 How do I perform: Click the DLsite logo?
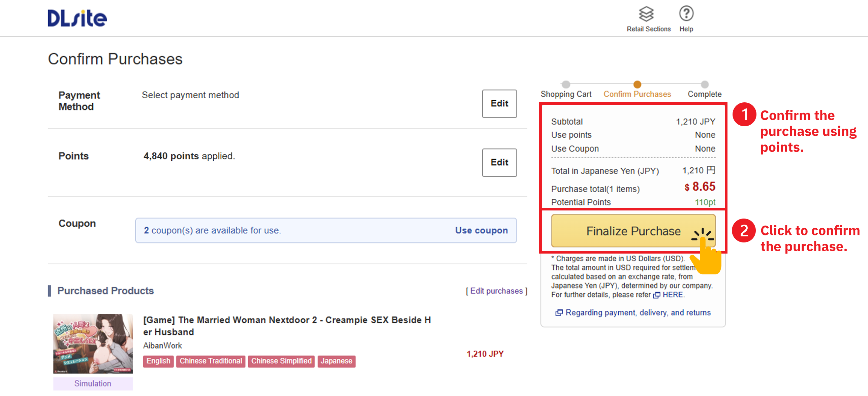pyautogui.click(x=77, y=18)
